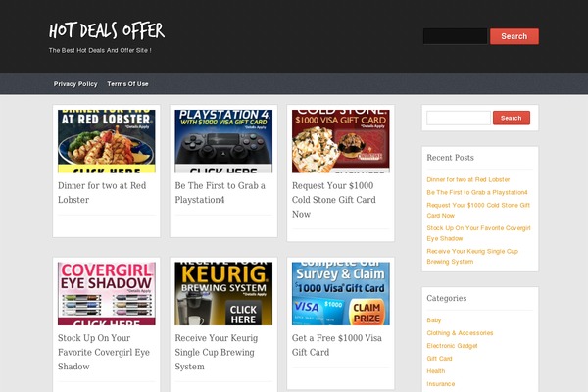Open post title Be The First to Grab a Playstation4
This screenshot has width=588, height=392.
click(220, 192)
